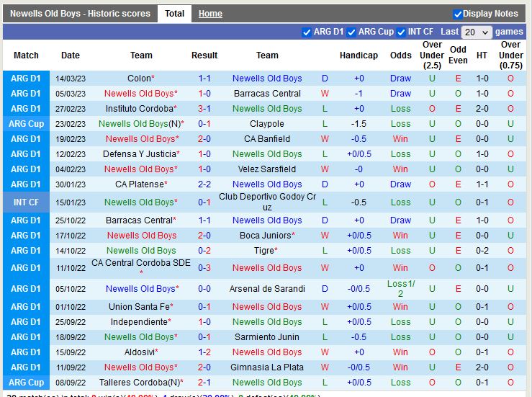532x397 pixels.
Task: Select handicap -1.5 in Claypole row
Action: click(x=359, y=124)
